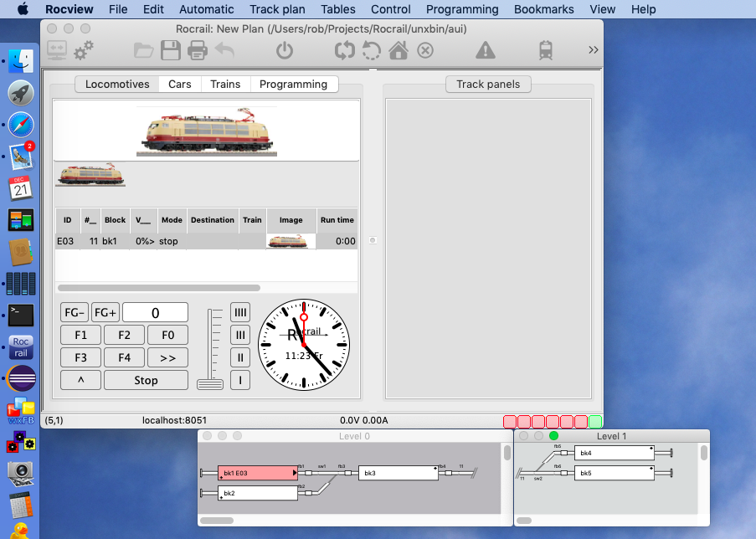This screenshot has height=539, width=756.
Task: Switch to the Trains tab
Action: click(x=225, y=84)
